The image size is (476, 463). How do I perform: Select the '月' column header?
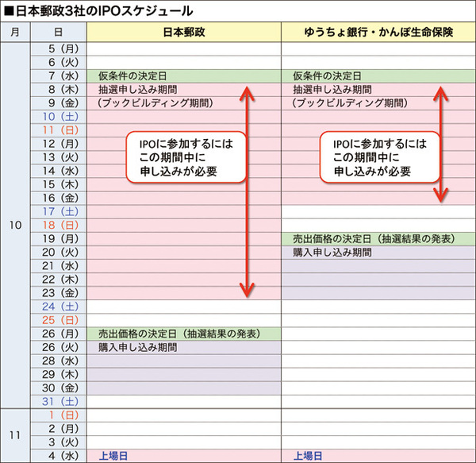15,32
